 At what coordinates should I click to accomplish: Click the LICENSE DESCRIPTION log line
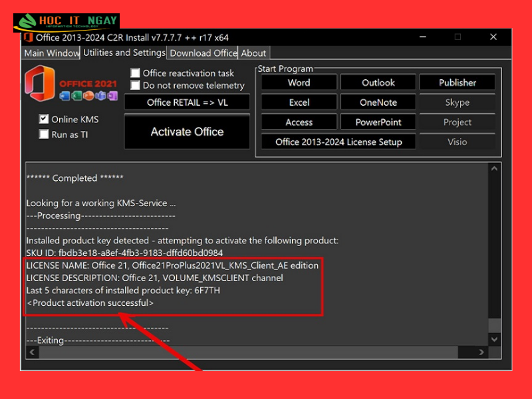coord(155,278)
